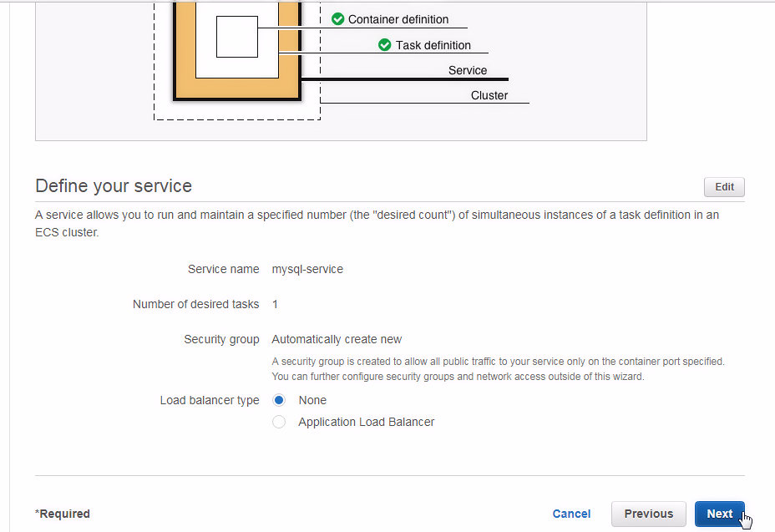Image resolution: width=775 pixels, height=532 pixels.
Task: Click the Next button
Action: [720, 514]
